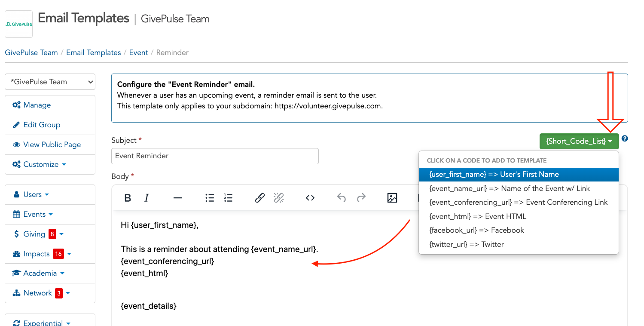Undo the last edit
This screenshot has width=644, height=326.
pos(342,198)
